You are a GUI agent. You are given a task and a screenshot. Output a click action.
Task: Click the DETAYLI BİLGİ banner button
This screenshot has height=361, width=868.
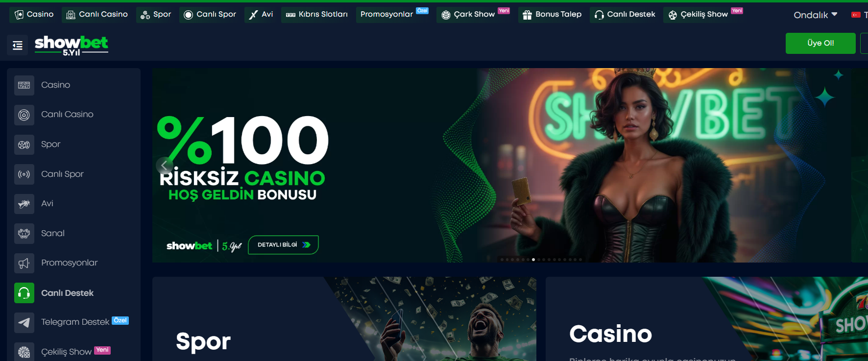[284, 245]
